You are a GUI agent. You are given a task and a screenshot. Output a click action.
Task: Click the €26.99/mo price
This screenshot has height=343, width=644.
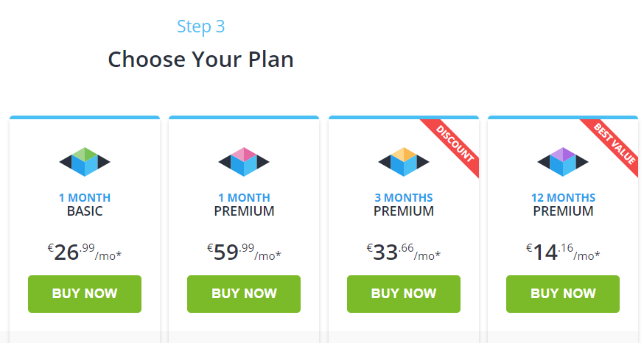pos(85,252)
